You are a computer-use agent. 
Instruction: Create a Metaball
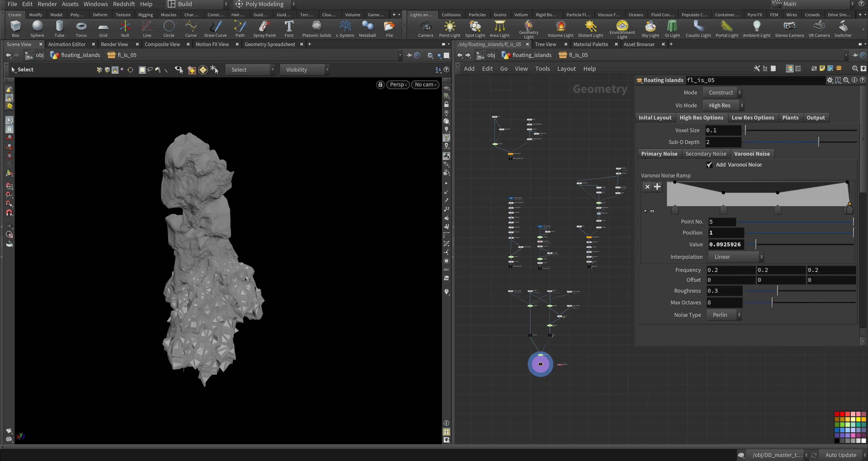click(367, 29)
